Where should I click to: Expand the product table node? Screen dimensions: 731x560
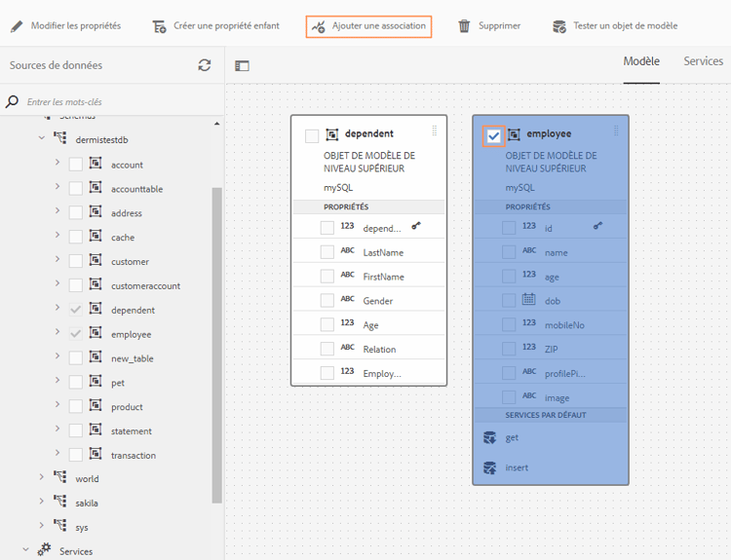point(58,404)
